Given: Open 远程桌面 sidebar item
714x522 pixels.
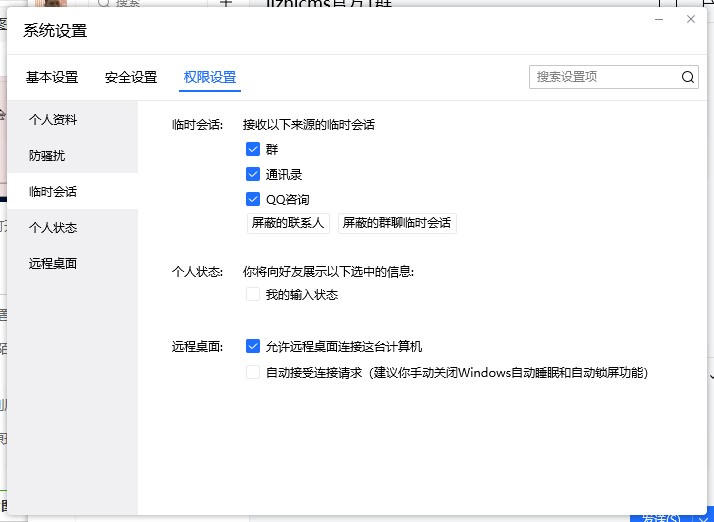Looking at the screenshot, I should (72, 263).
